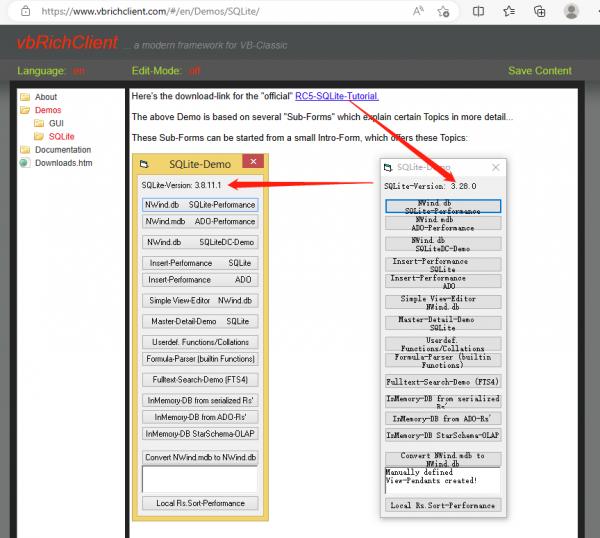Click Formula-Parser (builtin Functions) in yellow window
Screen dimensions: 600x538
tap(200, 359)
